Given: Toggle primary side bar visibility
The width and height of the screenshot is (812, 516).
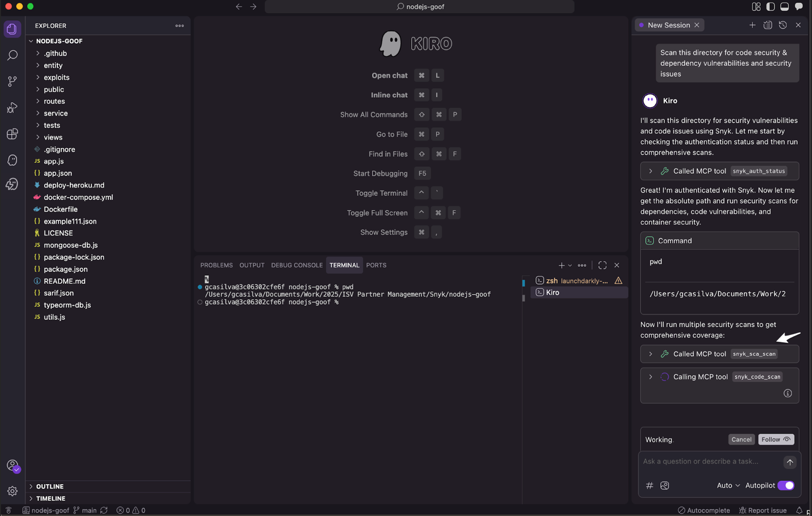Looking at the screenshot, I should [x=771, y=7].
